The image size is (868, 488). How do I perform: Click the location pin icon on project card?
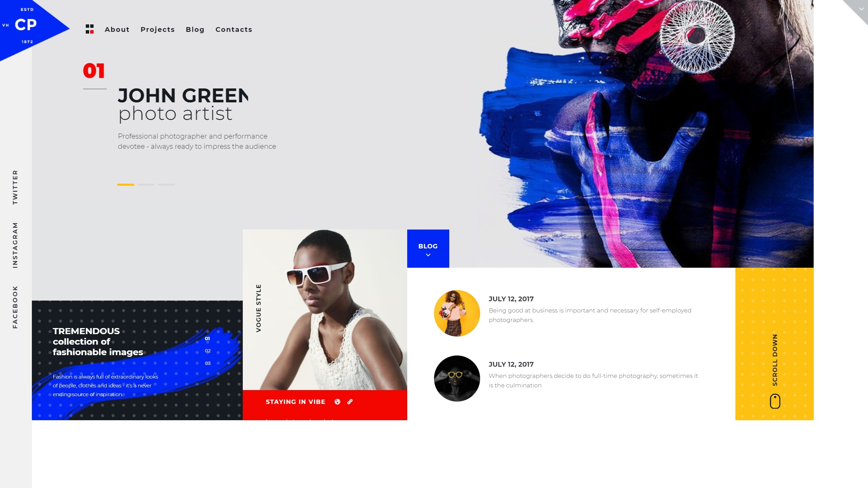(x=337, y=401)
